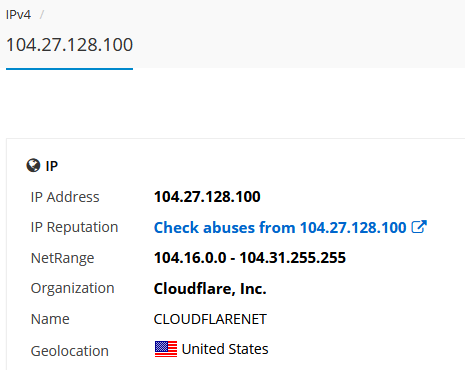The height and width of the screenshot is (370, 465).
Task: Click the IP Address field label
Action: pos(65,197)
